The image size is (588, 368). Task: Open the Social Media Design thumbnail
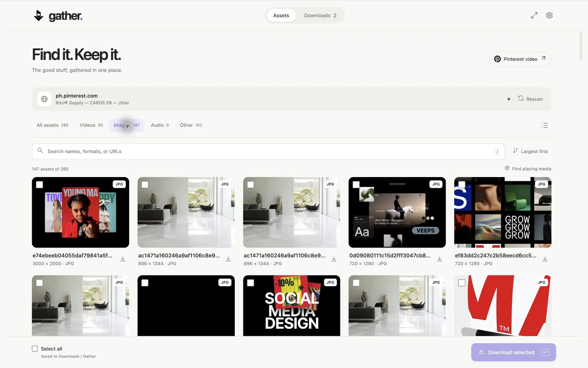292,306
